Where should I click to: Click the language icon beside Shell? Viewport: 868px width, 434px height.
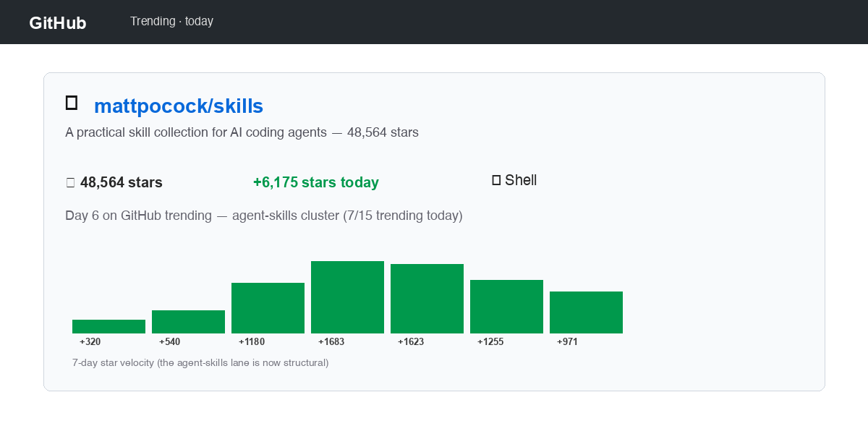pos(496,180)
